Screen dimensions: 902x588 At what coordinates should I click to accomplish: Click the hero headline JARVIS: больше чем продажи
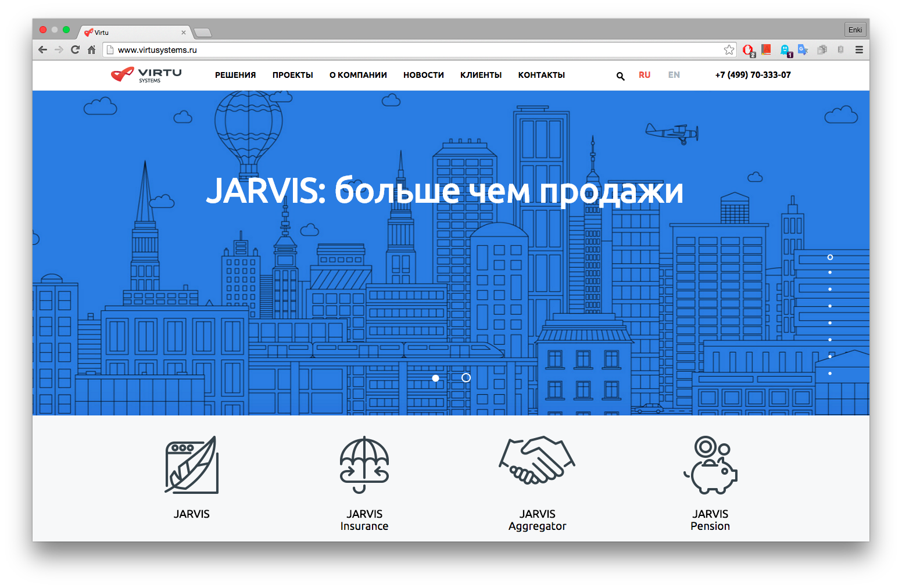point(445,191)
